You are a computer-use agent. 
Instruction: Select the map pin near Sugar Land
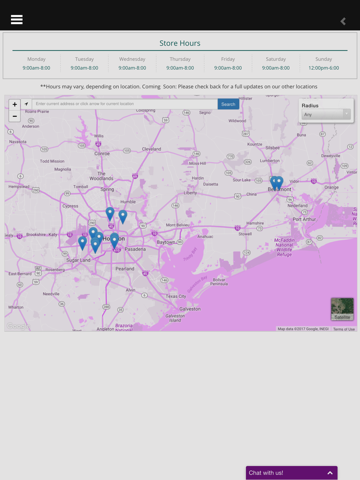pos(82,243)
